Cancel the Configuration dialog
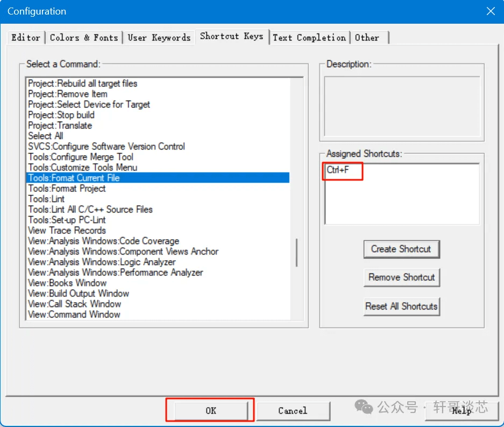This screenshot has width=504, height=427. (292, 410)
